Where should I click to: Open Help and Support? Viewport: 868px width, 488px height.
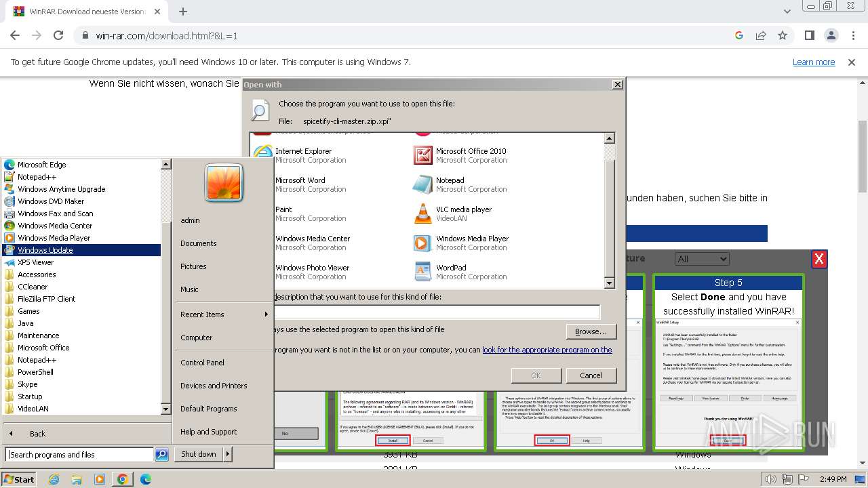point(209,432)
